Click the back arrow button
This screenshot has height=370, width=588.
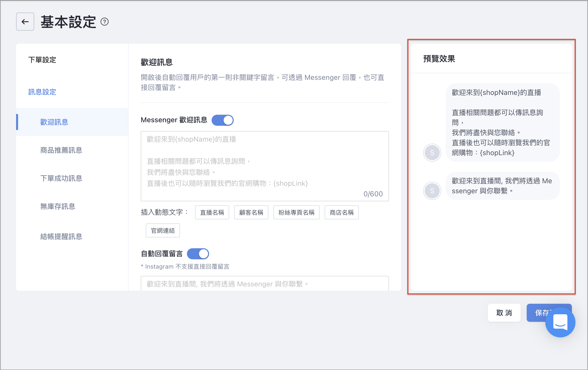[x=25, y=22]
